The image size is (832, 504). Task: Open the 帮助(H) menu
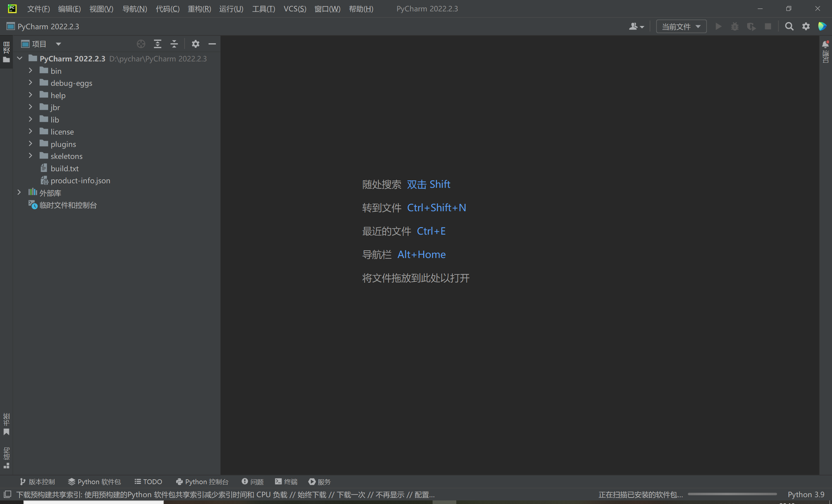pyautogui.click(x=361, y=9)
